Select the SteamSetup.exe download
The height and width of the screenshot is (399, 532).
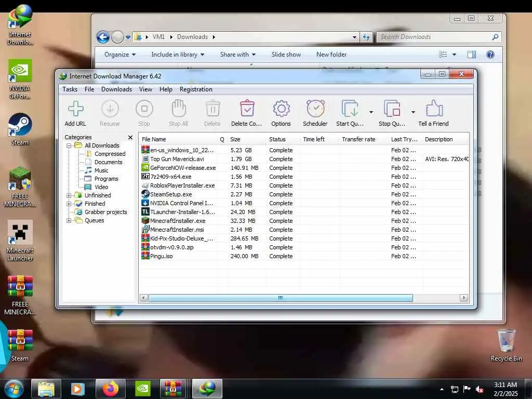[x=304, y=194]
